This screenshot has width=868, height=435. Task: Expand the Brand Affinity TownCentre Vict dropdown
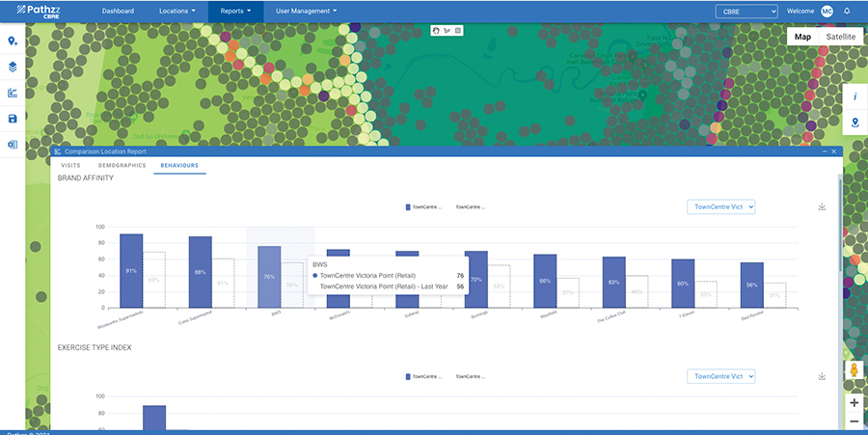tap(720, 206)
